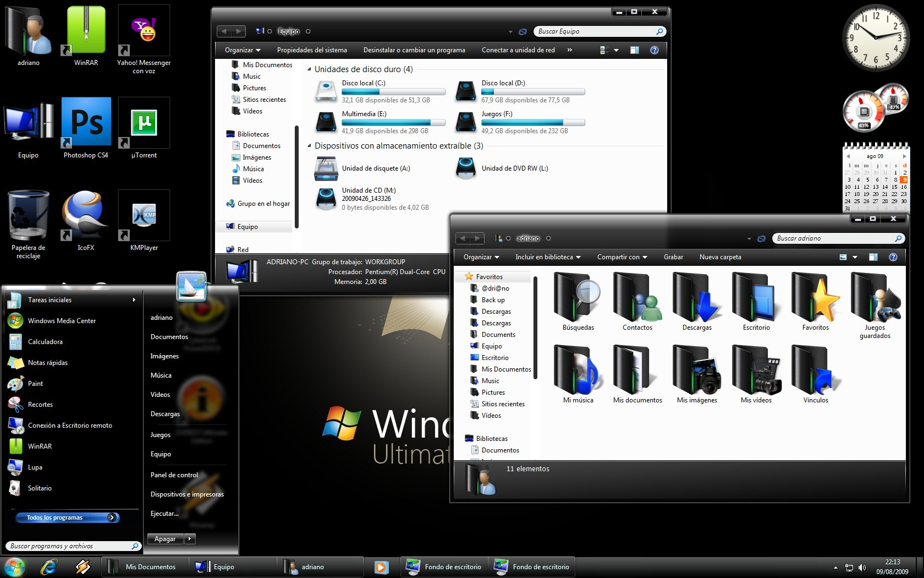
Task: Open Dispositivos e impresoras in Start menu
Action: point(187,494)
